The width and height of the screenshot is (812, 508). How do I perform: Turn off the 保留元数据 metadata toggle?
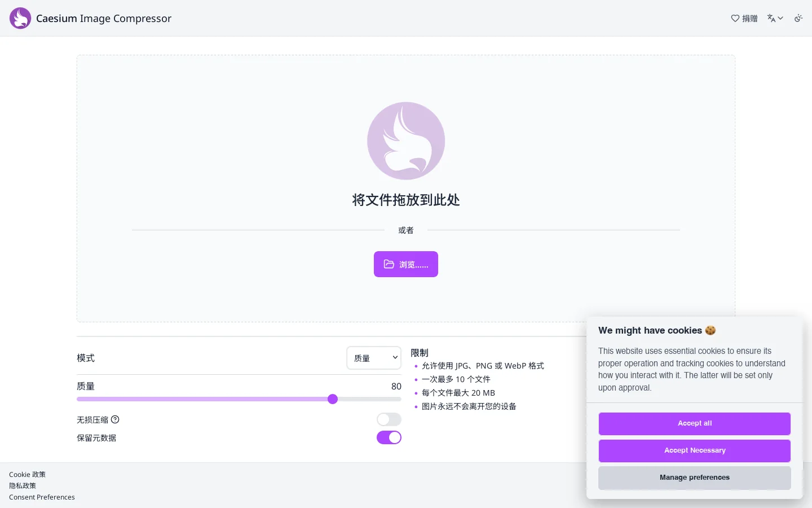point(389,437)
